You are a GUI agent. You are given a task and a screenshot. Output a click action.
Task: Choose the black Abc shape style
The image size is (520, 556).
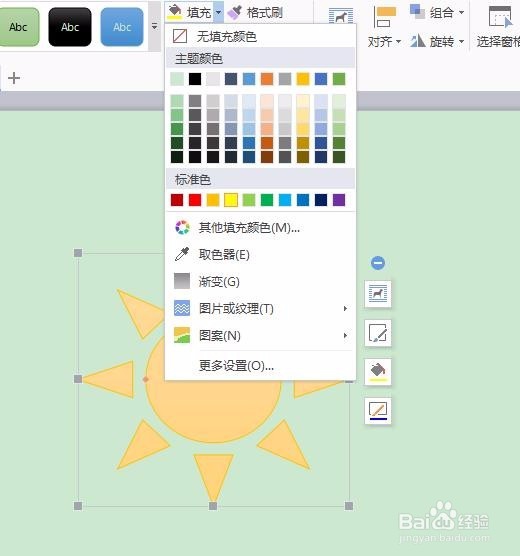(70, 27)
